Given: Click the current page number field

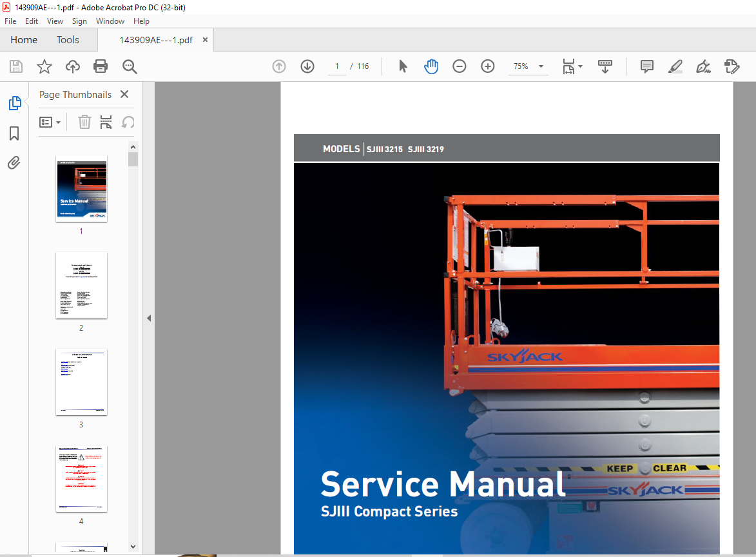Looking at the screenshot, I should click(337, 66).
